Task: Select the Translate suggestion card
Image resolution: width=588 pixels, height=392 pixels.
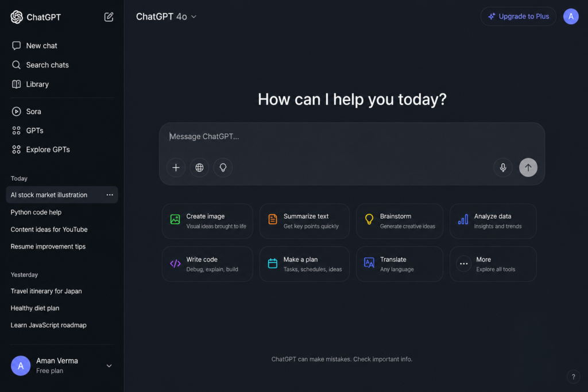Action: pos(400,264)
